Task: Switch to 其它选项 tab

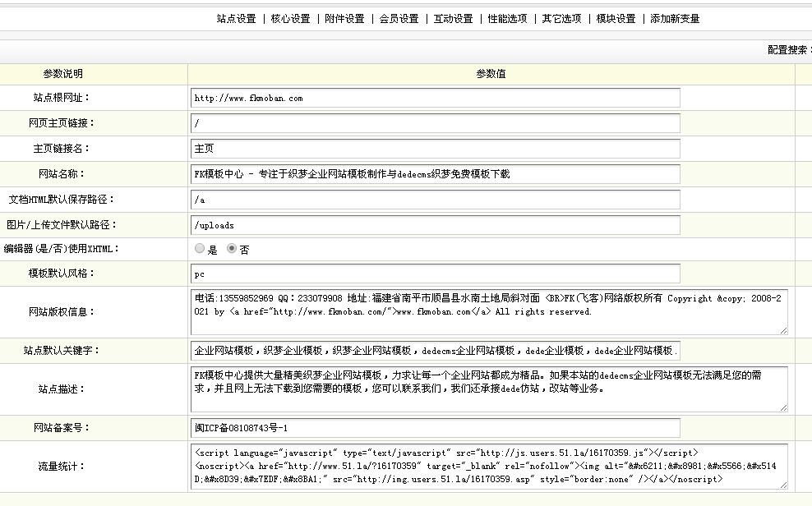Action: tap(561, 19)
